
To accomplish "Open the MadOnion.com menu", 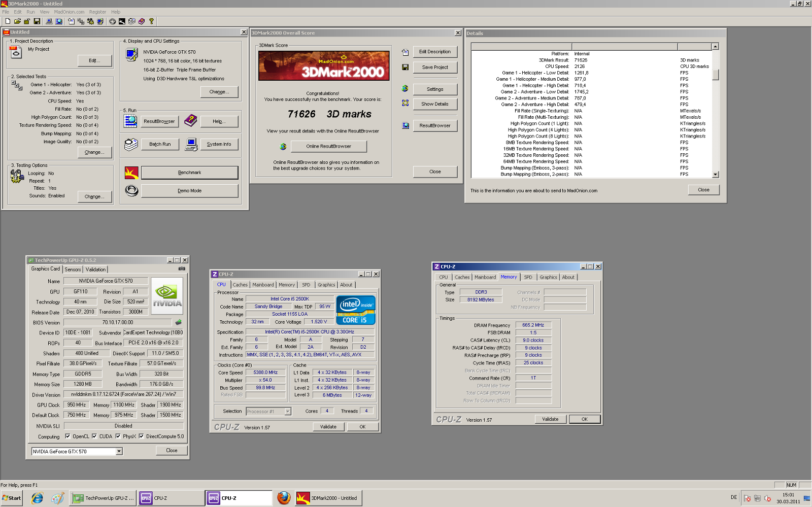I will [69, 12].
